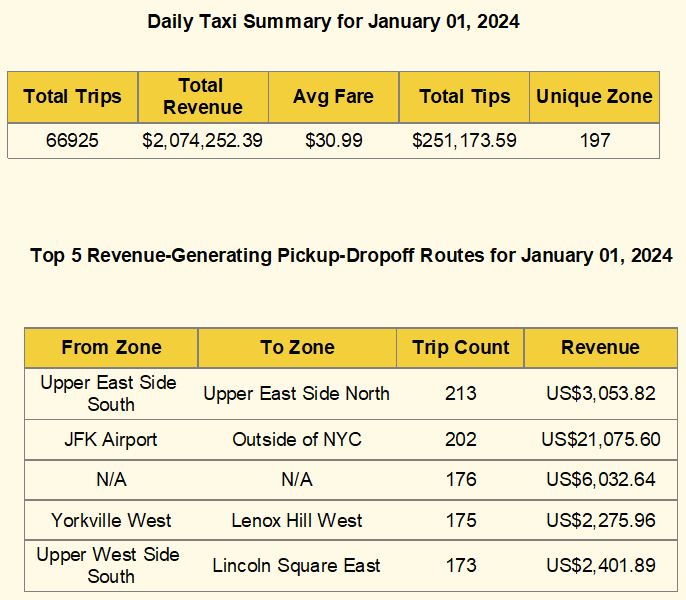This screenshot has width=686, height=600.
Task: Click the Outside of NYC cell
Action: click(297, 439)
